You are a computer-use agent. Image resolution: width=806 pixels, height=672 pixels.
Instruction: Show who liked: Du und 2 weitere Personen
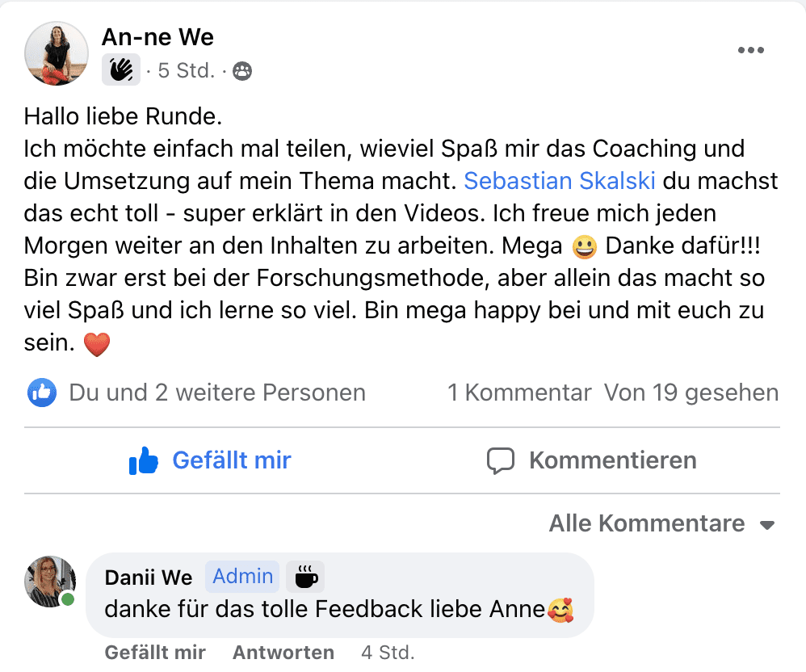(217, 393)
